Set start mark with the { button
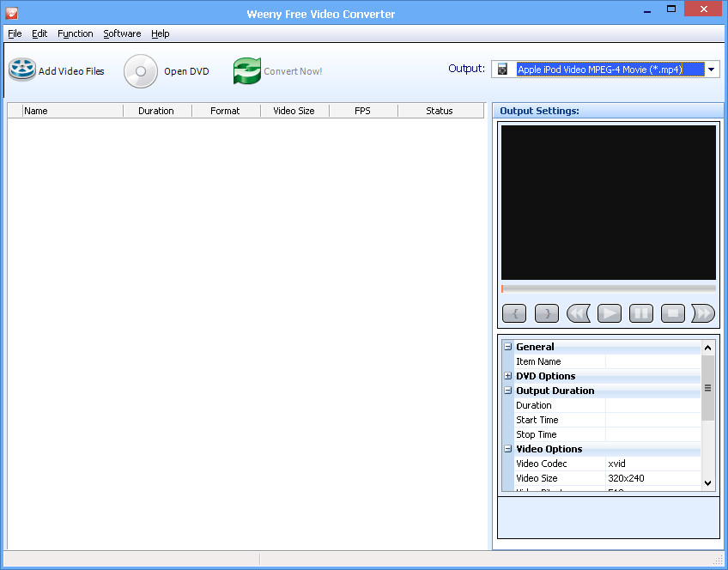 pos(514,313)
